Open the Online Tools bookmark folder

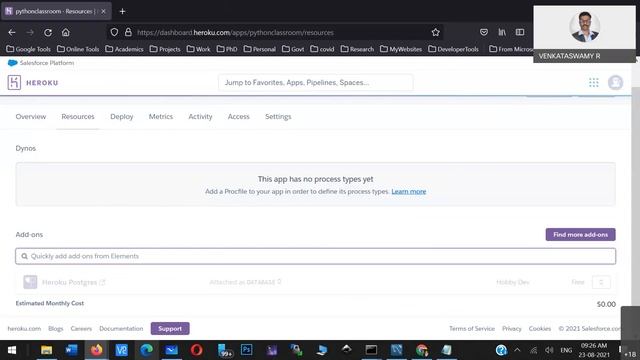coord(78,49)
